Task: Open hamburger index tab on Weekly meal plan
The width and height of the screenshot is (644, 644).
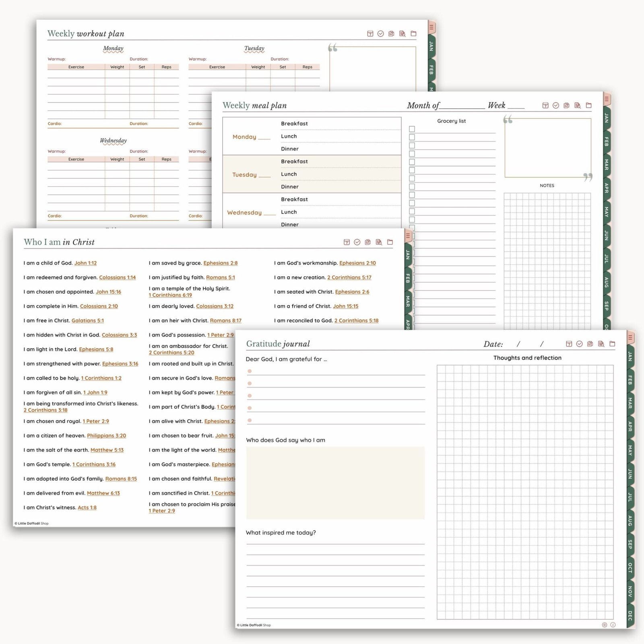Action: pyautogui.click(x=607, y=99)
